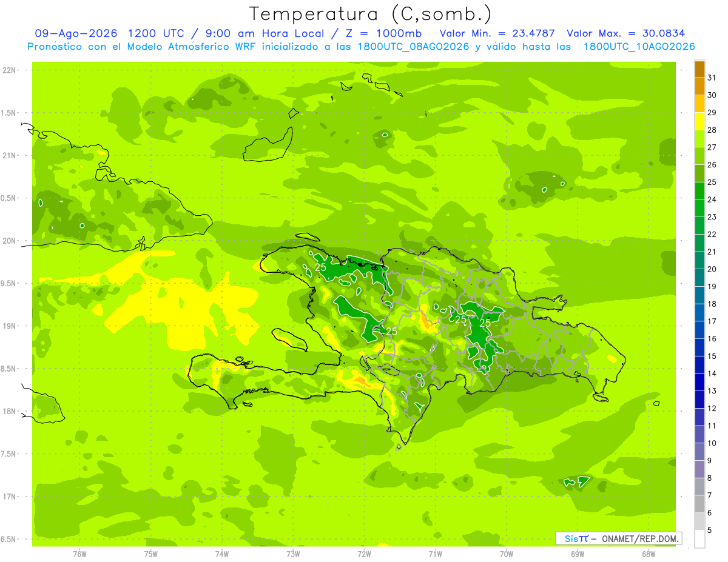Click the legend value label '10'
The height and width of the screenshot is (562, 728).
point(712,443)
